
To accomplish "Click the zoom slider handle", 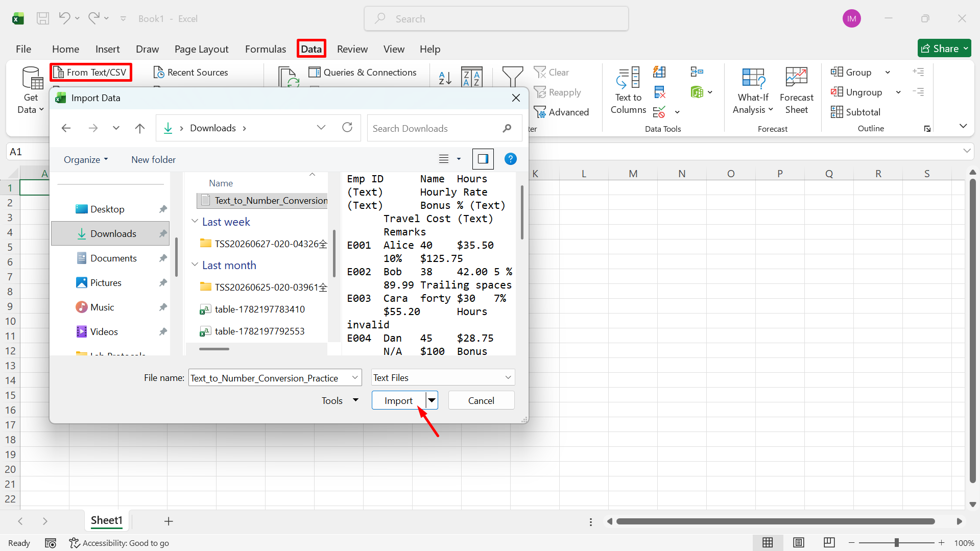I will tap(896, 542).
